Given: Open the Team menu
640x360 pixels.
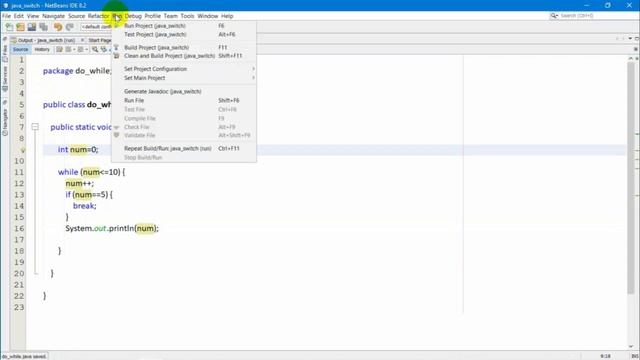Looking at the screenshot, I should [171, 16].
